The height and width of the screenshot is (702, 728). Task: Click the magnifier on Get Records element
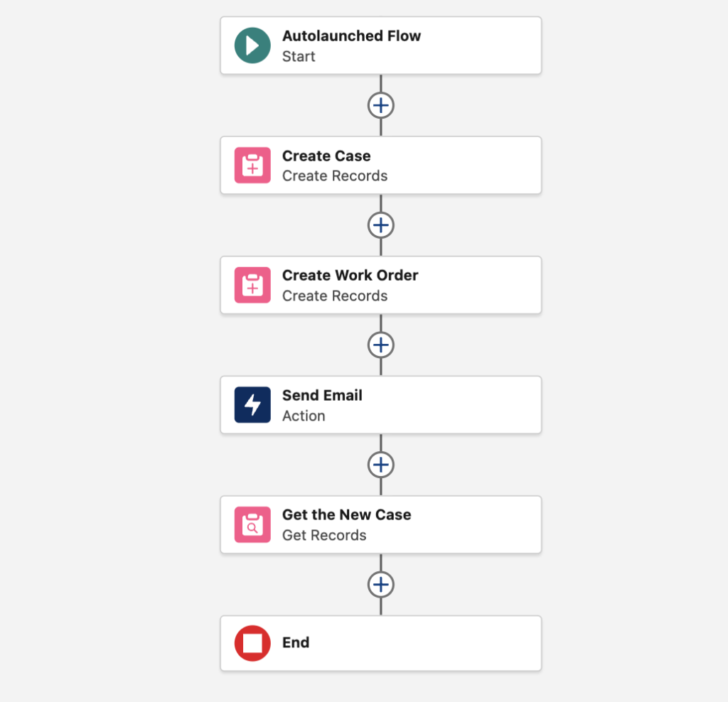click(x=252, y=524)
